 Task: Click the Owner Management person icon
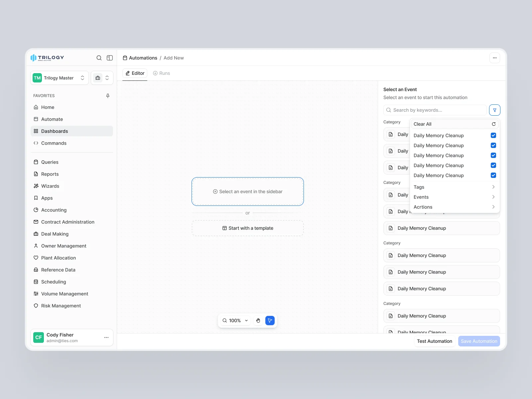[x=36, y=246]
